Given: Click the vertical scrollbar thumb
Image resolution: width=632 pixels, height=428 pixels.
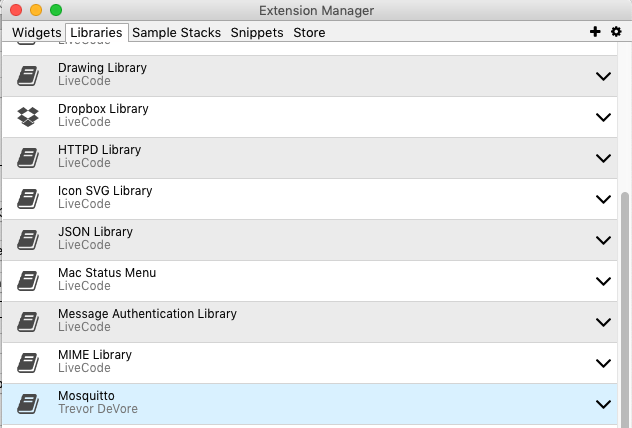Looking at the screenshot, I should click(x=626, y=300).
